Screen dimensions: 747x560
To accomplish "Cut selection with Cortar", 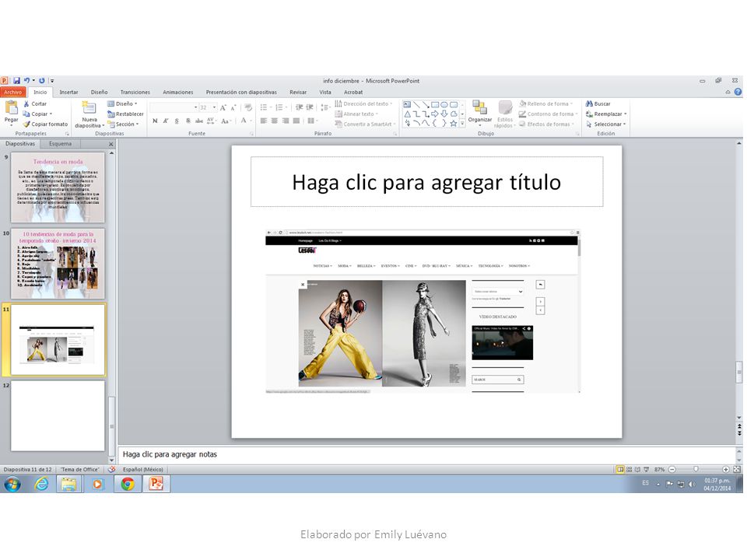I will click(35, 103).
